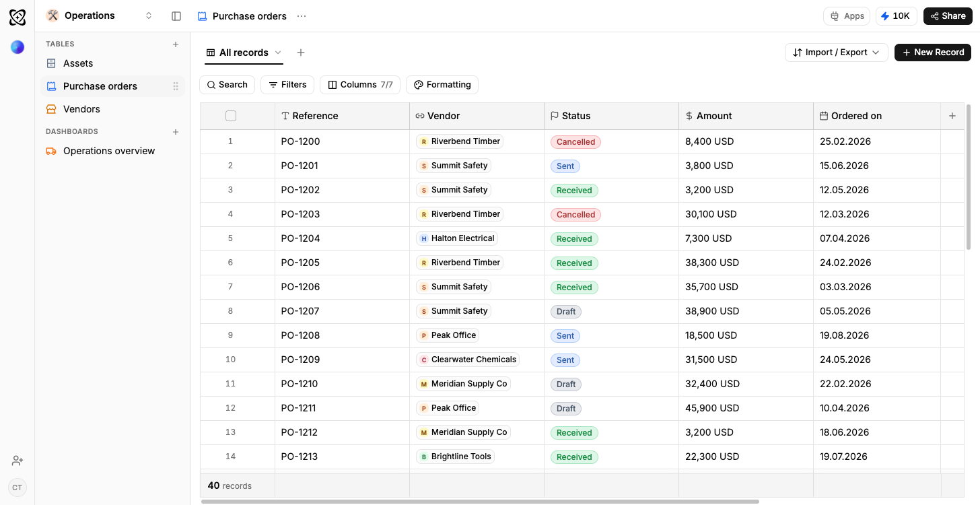Click the PO-1212 reference cell
This screenshot has width=980, height=505.
[x=342, y=432]
